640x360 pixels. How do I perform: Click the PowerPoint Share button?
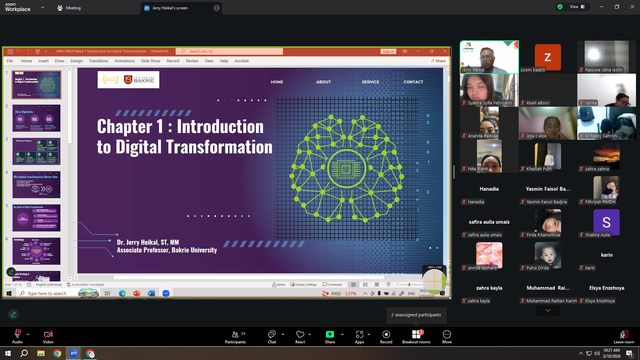coord(438,61)
